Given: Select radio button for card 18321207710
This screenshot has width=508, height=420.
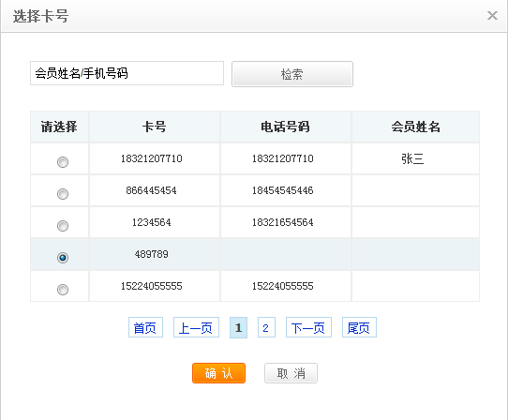Looking at the screenshot, I should [63, 161].
